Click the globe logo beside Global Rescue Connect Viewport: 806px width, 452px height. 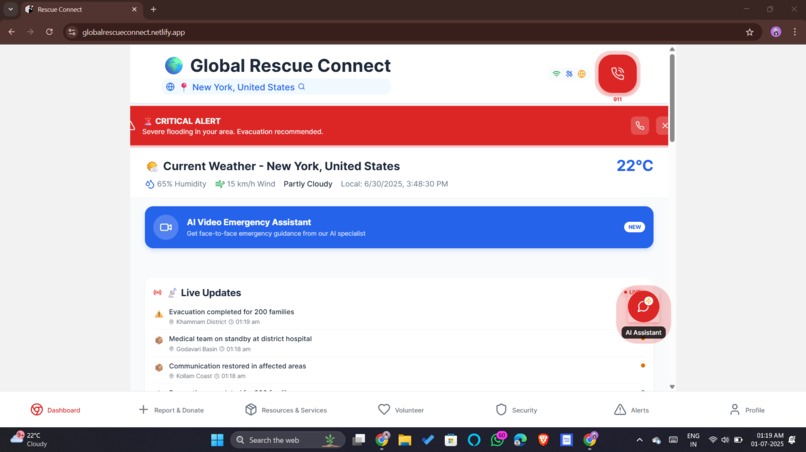pyautogui.click(x=174, y=65)
